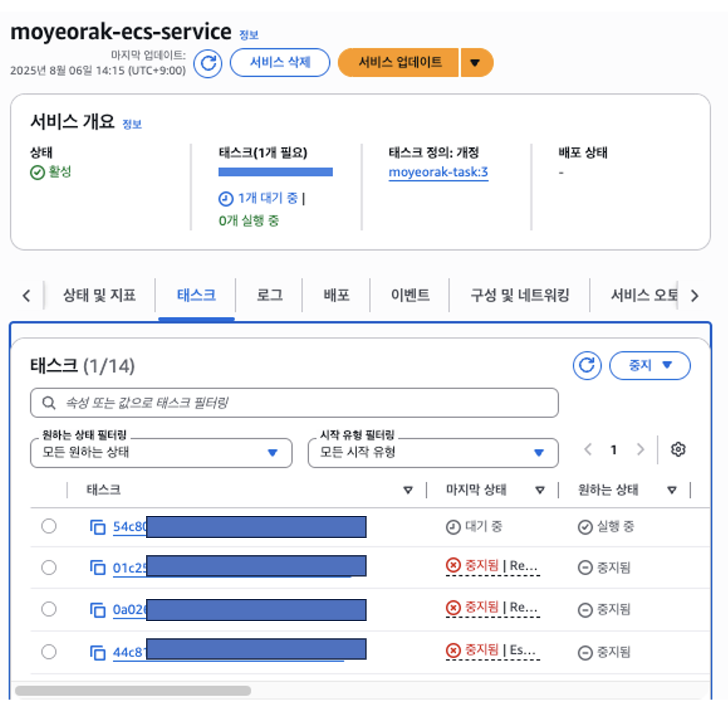Viewport: 728px width, 706px height.
Task: Click the horizontal scrollbar at bottom
Action: pyautogui.click(x=133, y=691)
